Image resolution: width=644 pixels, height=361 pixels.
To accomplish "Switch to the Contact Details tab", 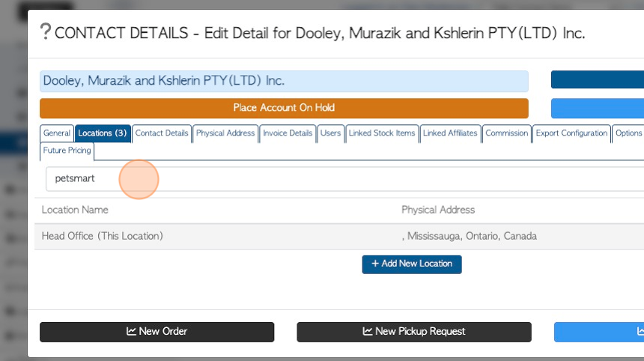I will 162,133.
